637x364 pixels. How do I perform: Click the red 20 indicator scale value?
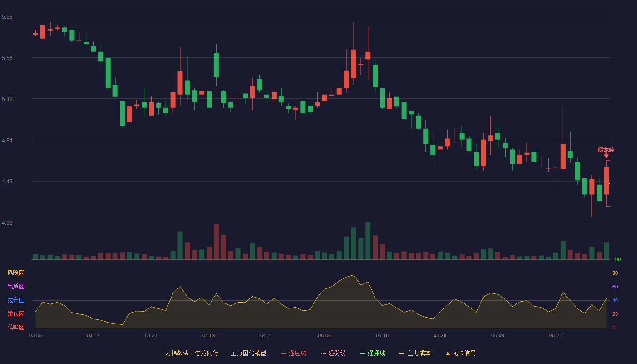pyautogui.click(x=615, y=314)
